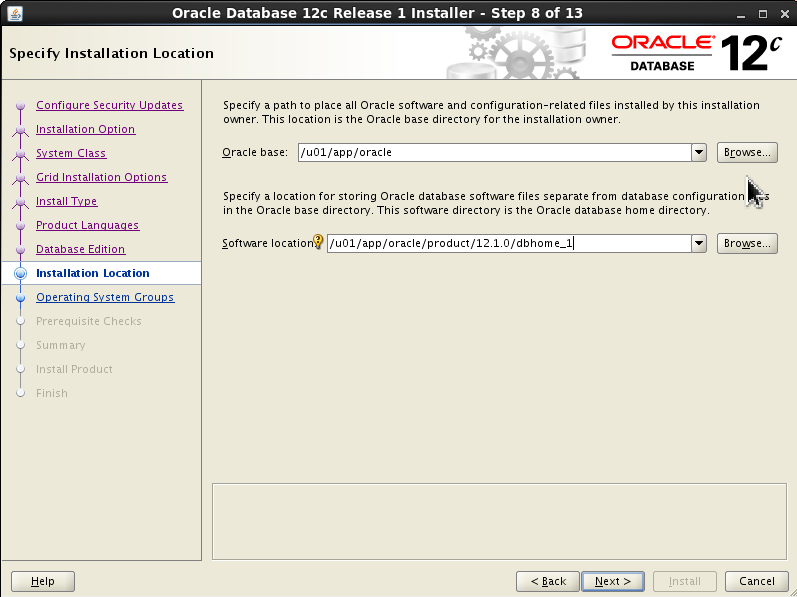Proceed with the Next button

pyautogui.click(x=612, y=581)
